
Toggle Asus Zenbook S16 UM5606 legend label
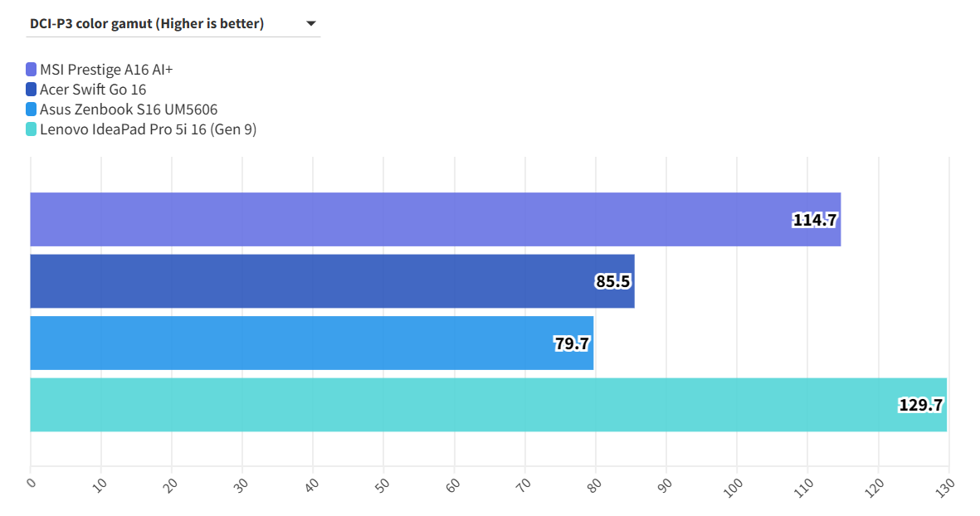tap(129, 110)
